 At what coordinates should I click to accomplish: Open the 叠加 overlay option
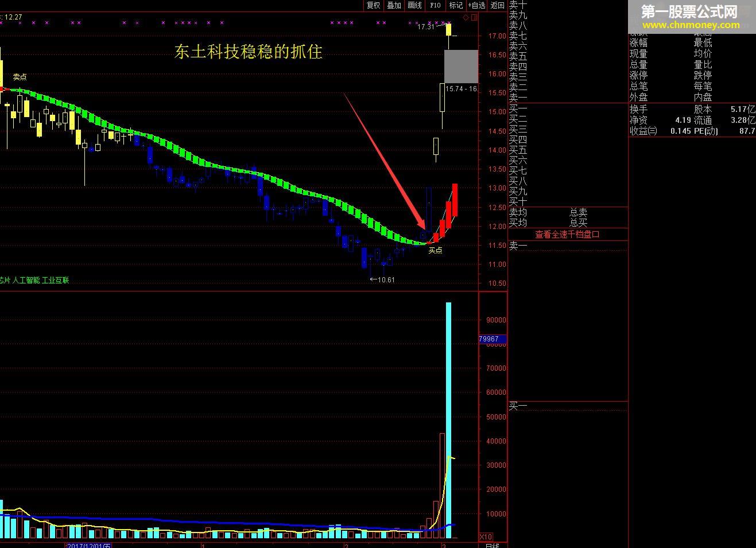394,5
